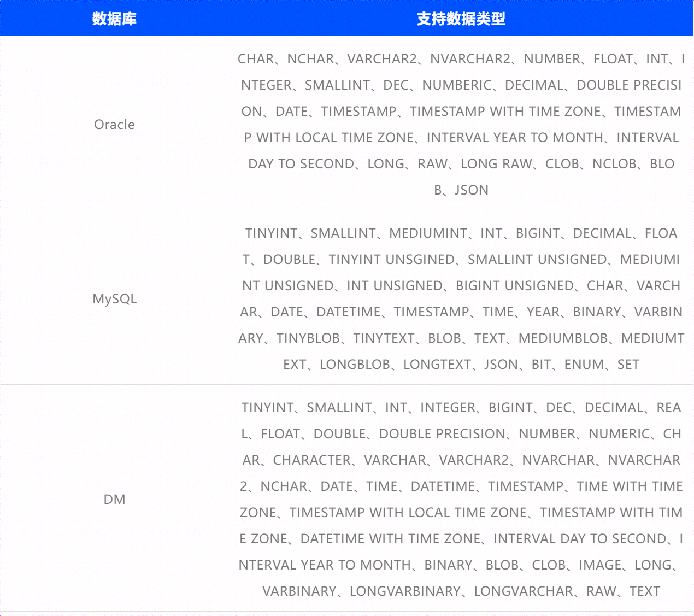The image size is (694, 616).
Task: Click the 支持数据类型 column header
Action: [461, 19]
